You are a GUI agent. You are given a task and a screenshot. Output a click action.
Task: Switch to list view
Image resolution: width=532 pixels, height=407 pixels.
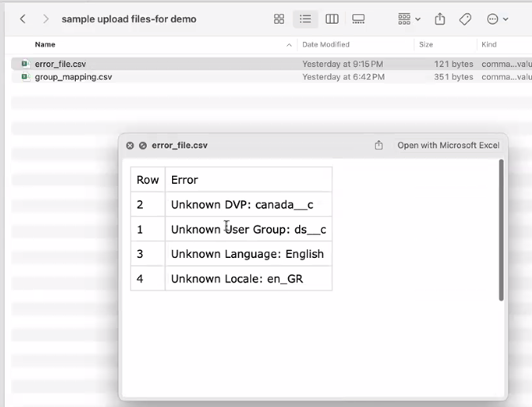click(x=305, y=19)
